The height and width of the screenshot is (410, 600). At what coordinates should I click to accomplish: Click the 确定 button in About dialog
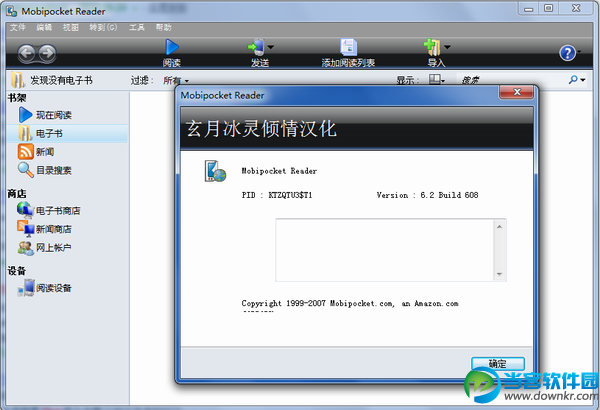pyautogui.click(x=498, y=364)
